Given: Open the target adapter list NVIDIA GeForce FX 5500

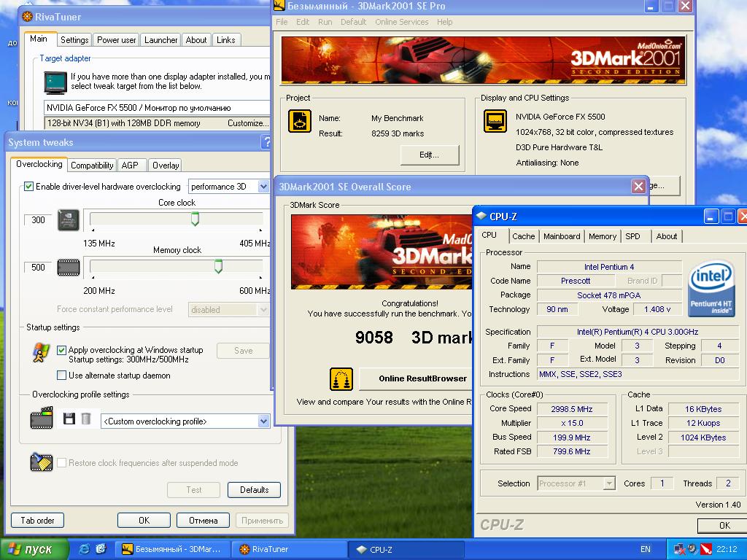Looking at the screenshot, I should [157, 108].
